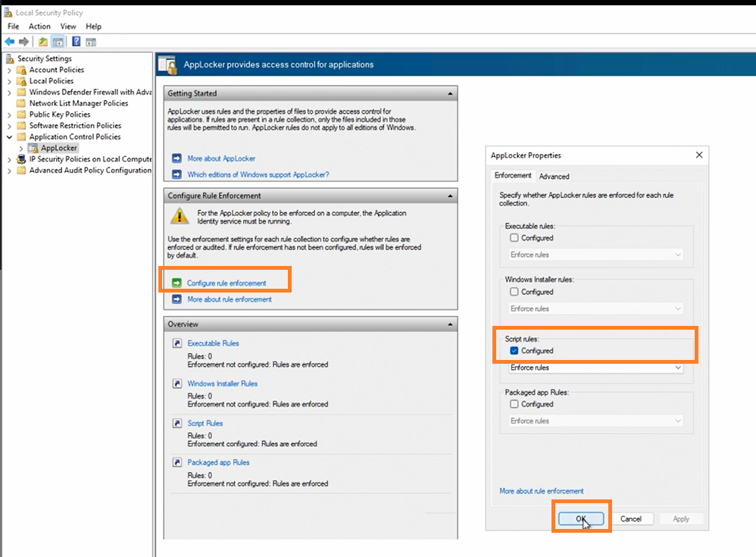
Task: Click the Forward arrow toolbar icon
Action: click(x=24, y=42)
